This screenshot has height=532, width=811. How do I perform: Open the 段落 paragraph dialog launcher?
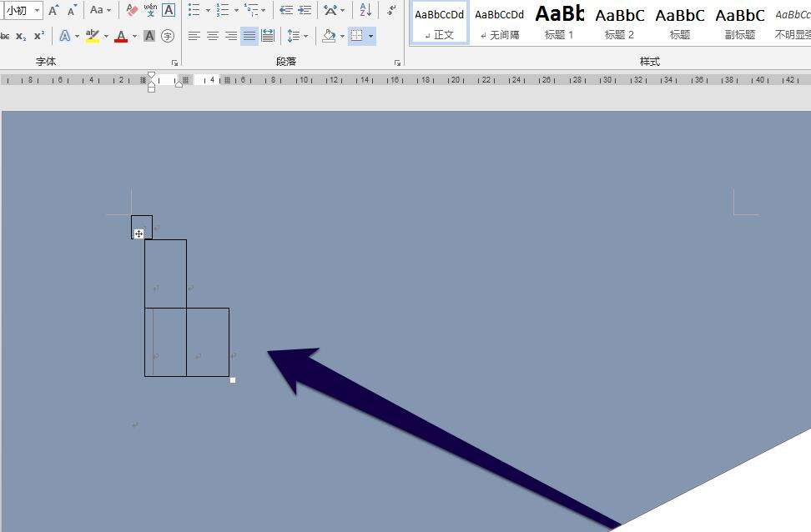coord(397,63)
